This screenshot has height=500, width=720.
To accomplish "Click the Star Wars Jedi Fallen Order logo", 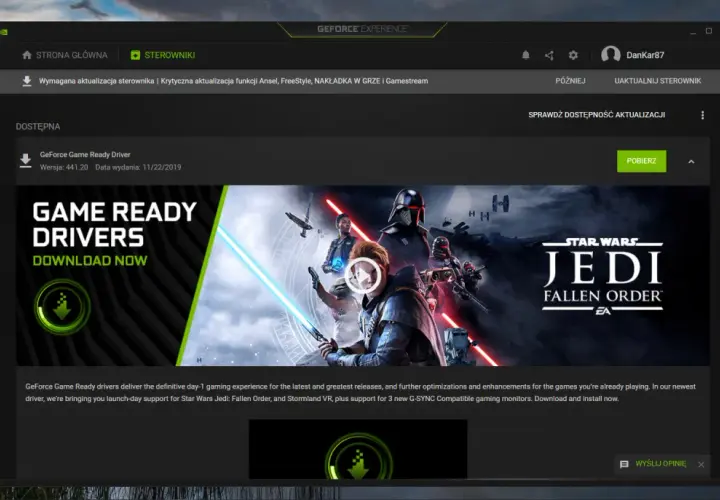I will (x=602, y=276).
